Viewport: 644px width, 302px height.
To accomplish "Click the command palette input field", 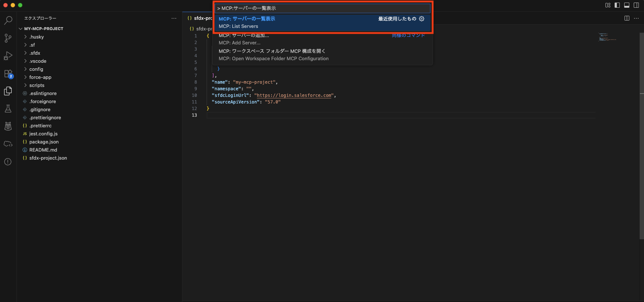I will (322, 8).
